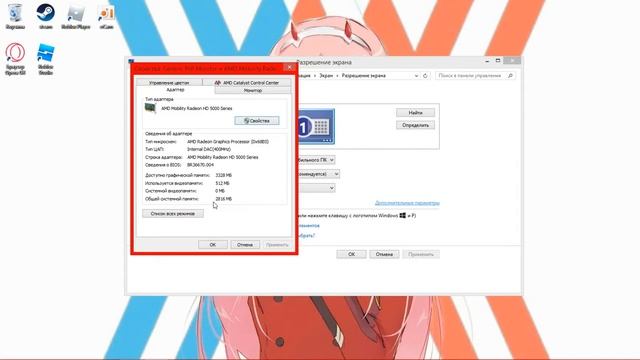Viewport: 640px width, 360px height.
Task: Open the Roblox Player desktop shortcut
Action: [76, 16]
